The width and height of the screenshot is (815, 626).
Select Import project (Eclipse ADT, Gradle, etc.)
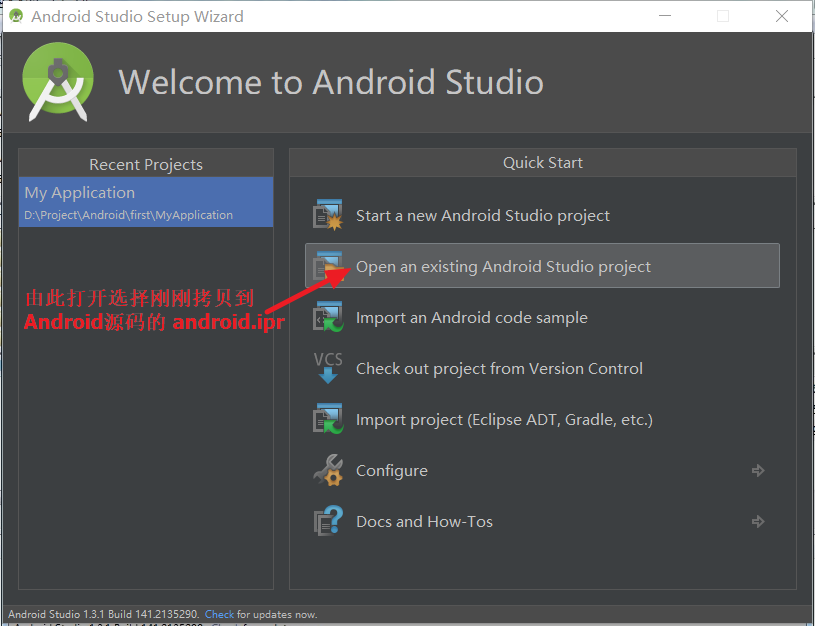tap(504, 420)
